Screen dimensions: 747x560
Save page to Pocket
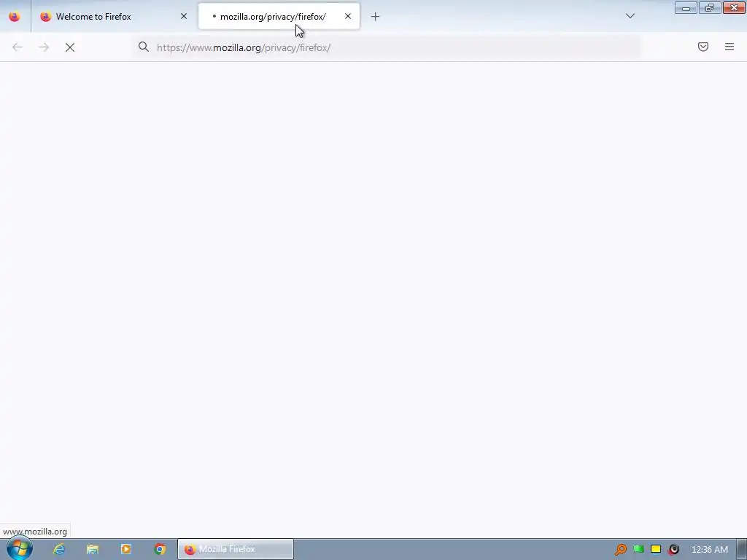coord(703,47)
